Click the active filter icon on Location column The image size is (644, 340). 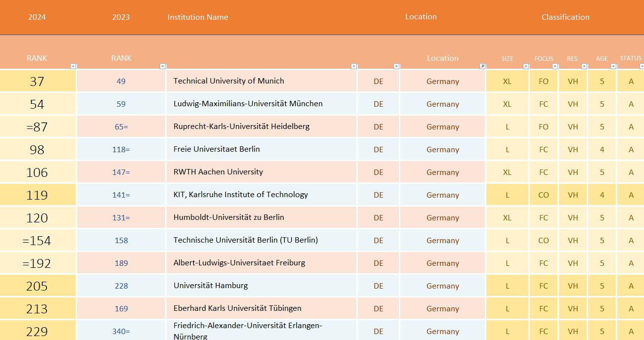coord(482,66)
